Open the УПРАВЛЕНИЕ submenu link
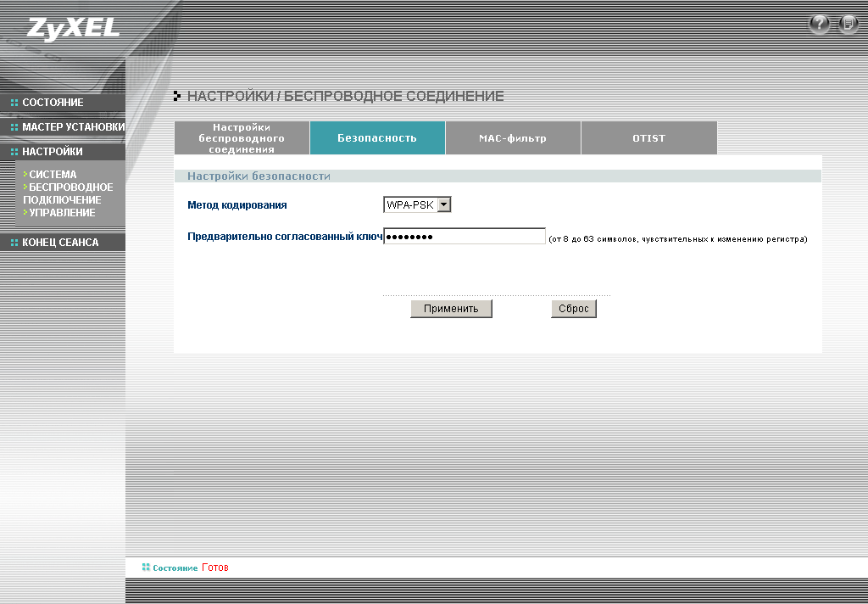Viewport: 868px width, 604px height. [x=62, y=213]
